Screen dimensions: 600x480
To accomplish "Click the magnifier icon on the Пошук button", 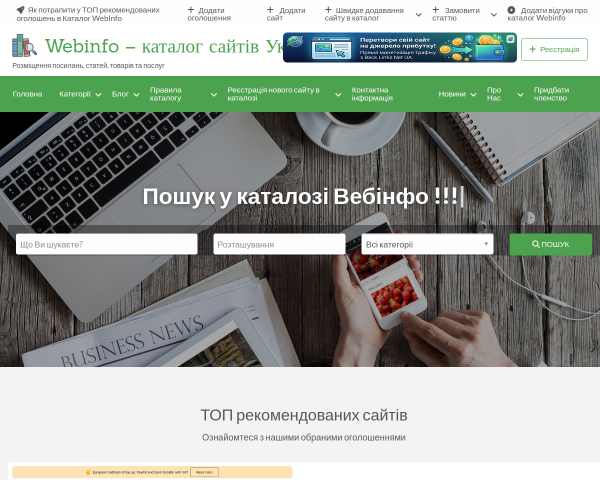I will coord(536,244).
